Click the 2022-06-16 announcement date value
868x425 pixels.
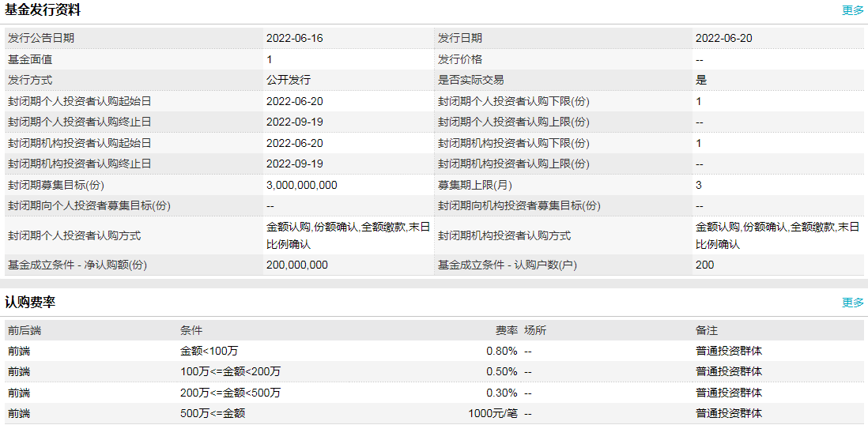(x=295, y=38)
